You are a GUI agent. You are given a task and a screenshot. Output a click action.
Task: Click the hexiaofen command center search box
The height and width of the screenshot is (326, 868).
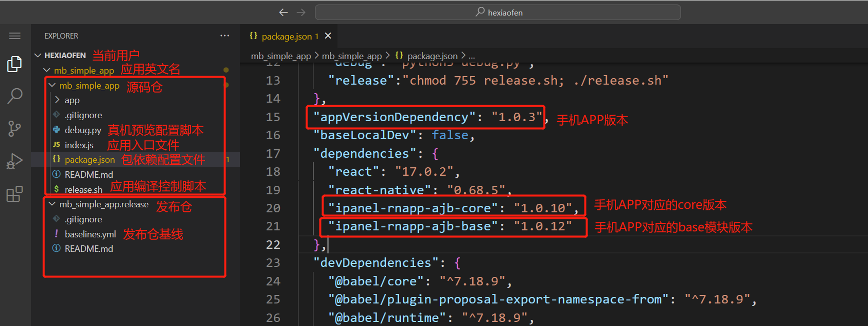pos(497,13)
